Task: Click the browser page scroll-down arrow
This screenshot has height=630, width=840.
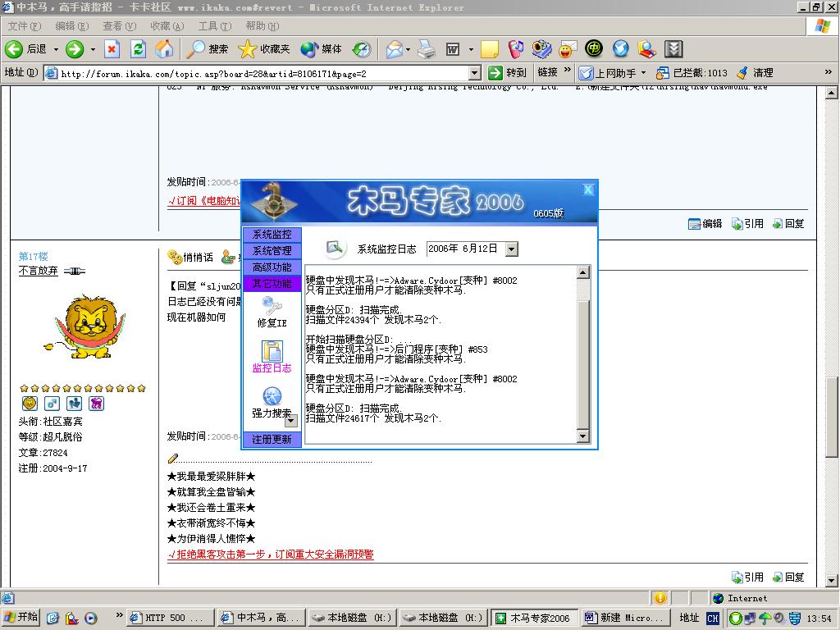Action: [832, 580]
